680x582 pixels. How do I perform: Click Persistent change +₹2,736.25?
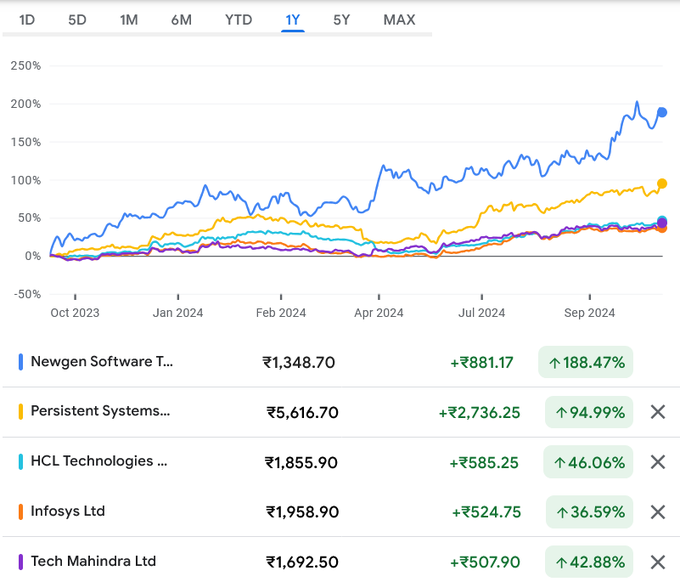pyautogui.click(x=479, y=412)
